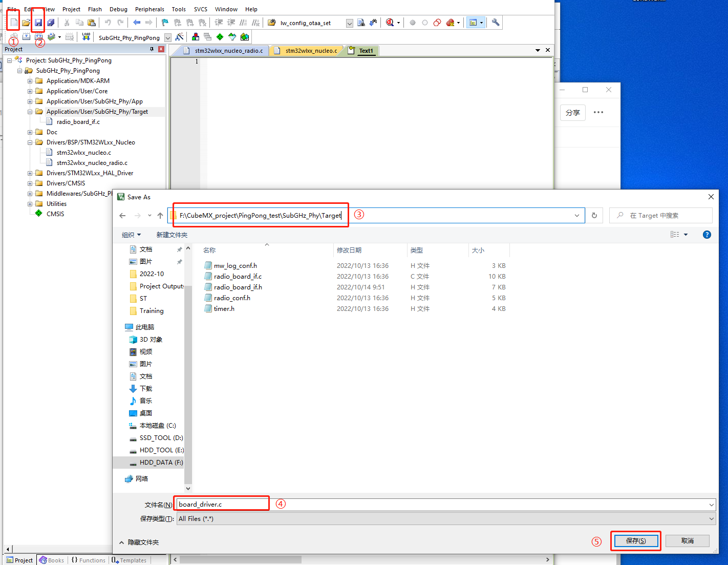Open the 保存类型 All Files dropdown
Viewport: 728px width, 565px height.
[712, 519]
